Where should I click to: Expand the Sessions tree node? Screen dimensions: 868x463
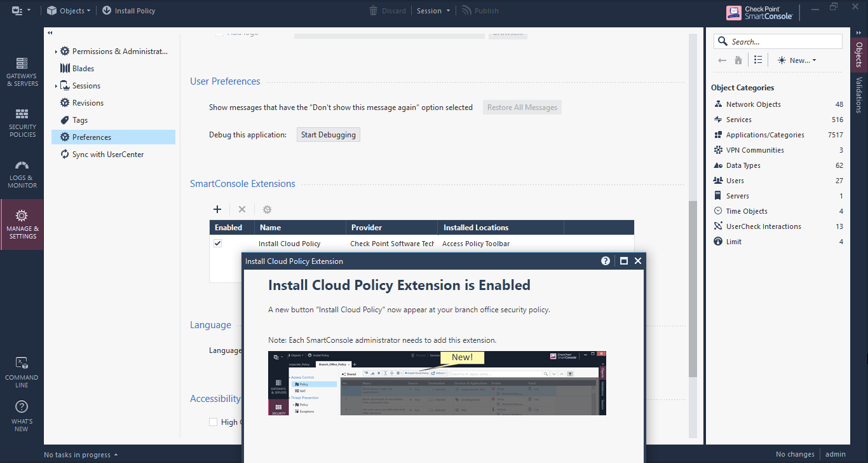[x=56, y=86]
